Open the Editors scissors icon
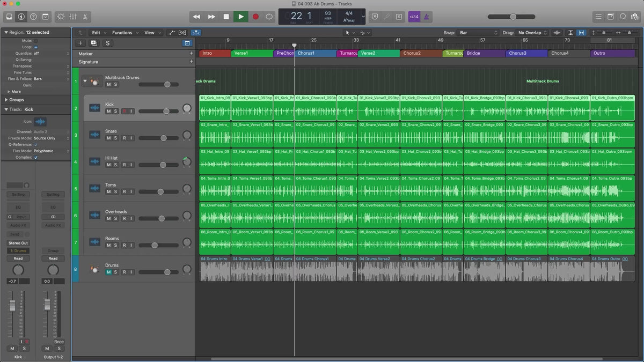This screenshot has width=644, height=362. pyautogui.click(x=85, y=17)
